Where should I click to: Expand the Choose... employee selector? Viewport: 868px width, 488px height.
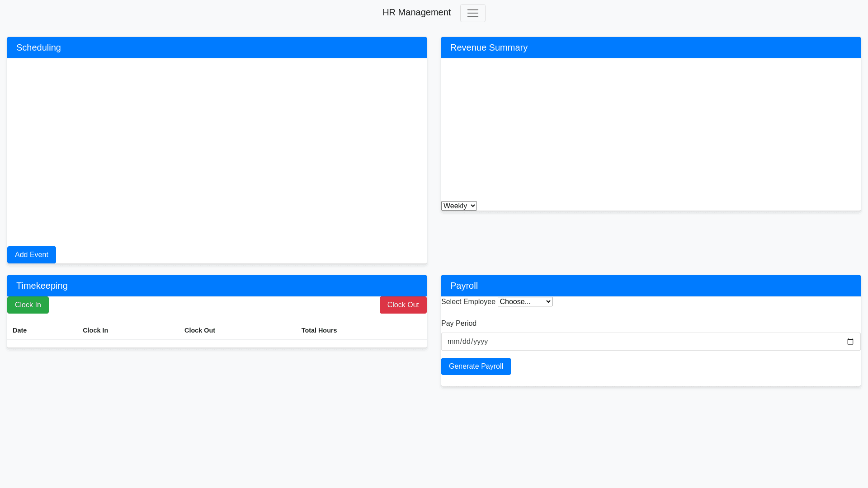pyautogui.click(x=524, y=301)
